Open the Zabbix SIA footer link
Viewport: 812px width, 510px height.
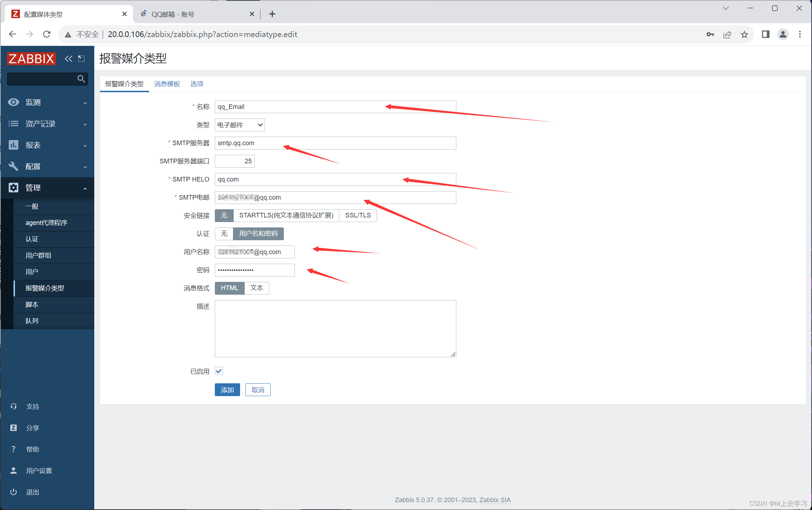coord(495,500)
